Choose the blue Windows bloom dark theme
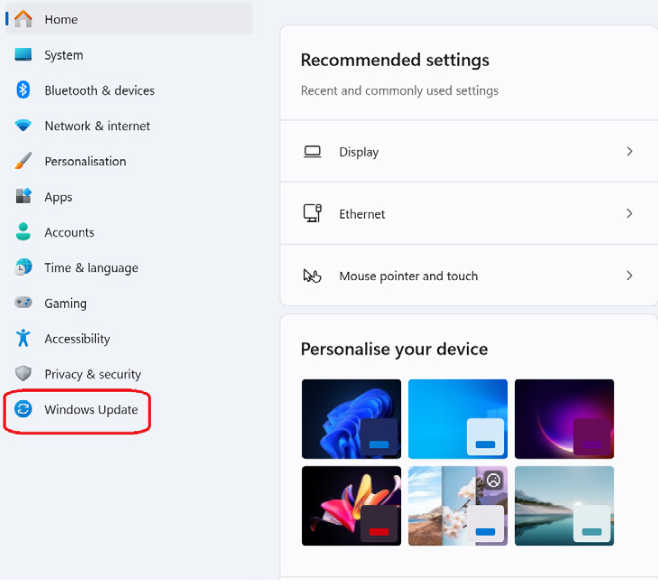 (351, 419)
